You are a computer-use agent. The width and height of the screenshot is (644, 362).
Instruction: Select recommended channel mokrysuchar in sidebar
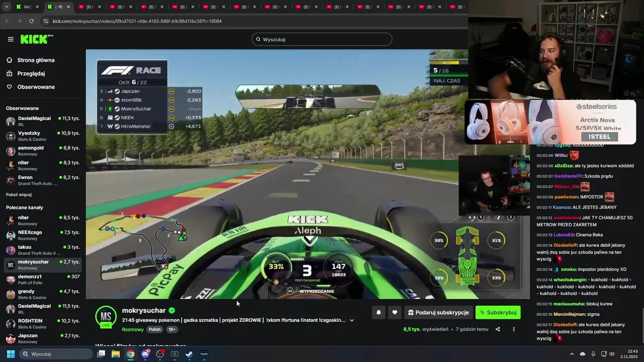(x=43, y=264)
